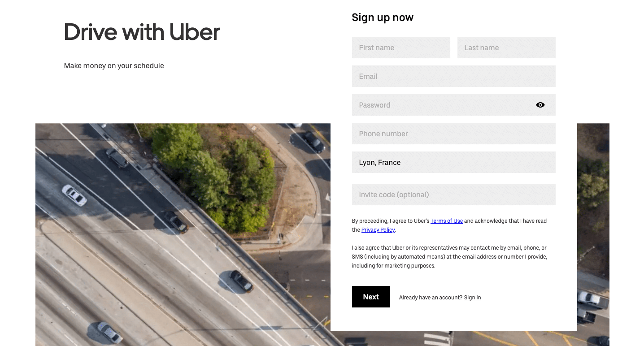The height and width of the screenshot is (346, 644).
Task: Click the 'Make money on your schedule' tagline
Action: tap(114, 65)
